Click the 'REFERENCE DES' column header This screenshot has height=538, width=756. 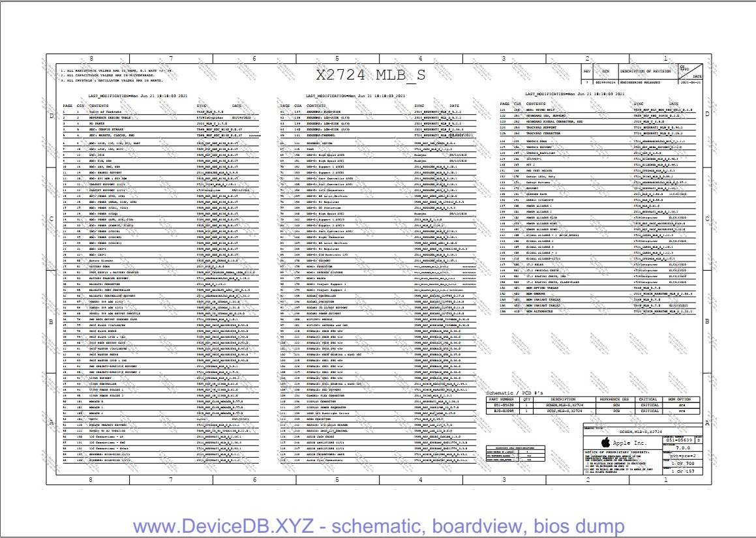[x=614, y=399]
